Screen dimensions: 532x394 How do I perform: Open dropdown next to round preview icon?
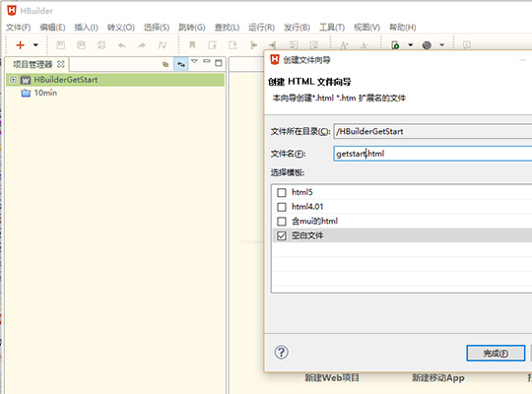coord(441,44)
